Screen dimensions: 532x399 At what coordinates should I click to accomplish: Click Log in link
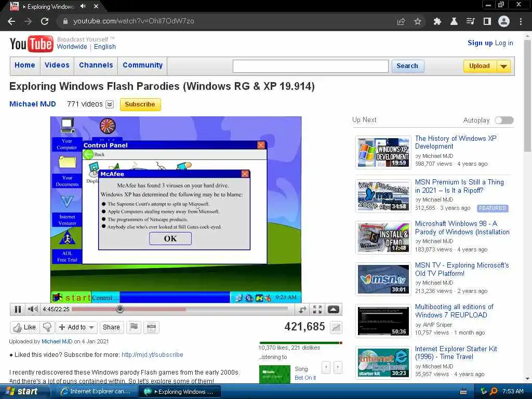(x=504, y=43)
